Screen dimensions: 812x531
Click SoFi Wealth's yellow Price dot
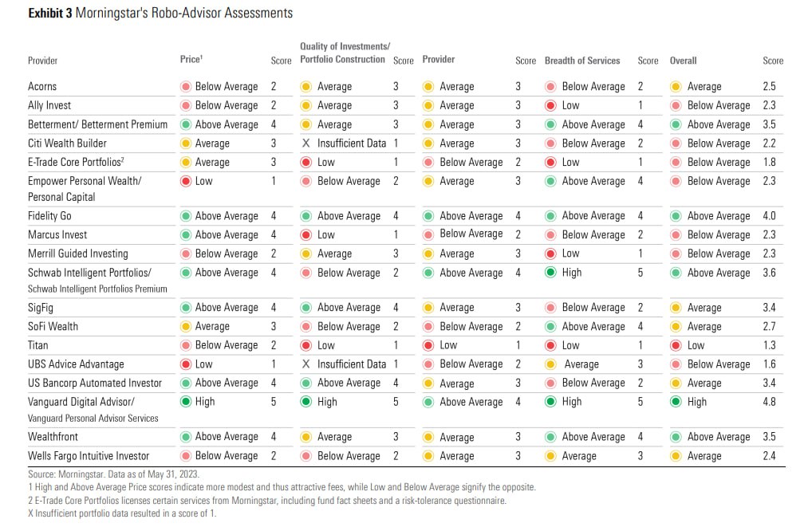(185, 326)
